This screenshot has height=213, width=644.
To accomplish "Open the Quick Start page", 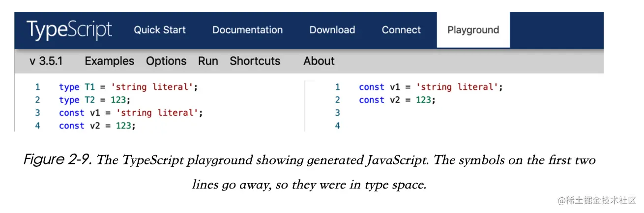I will (160, 30).
